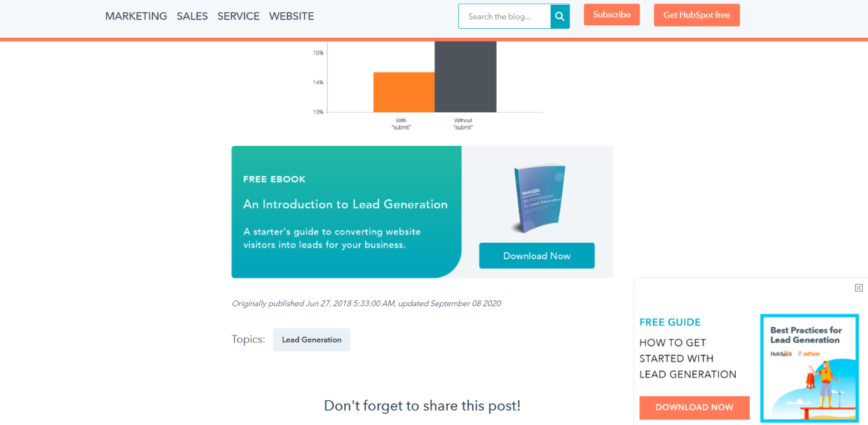Open the WEBSITE menu

pyautogui.click(x=291, y=16)
